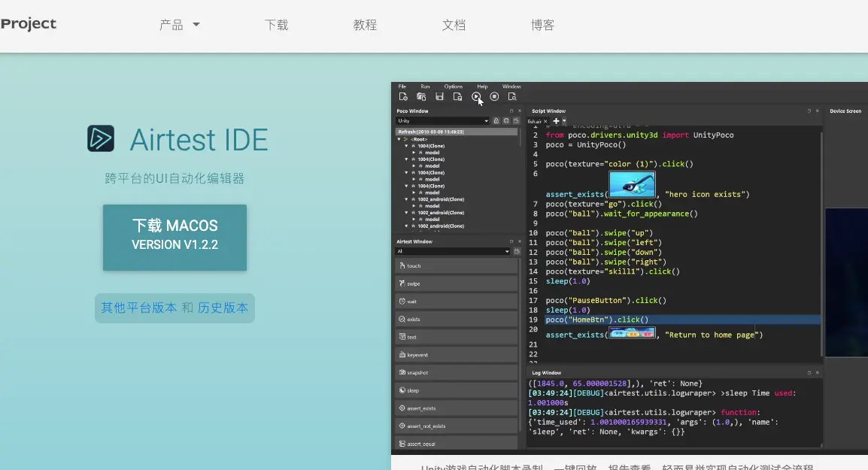
Task: Open the Options menu in the IDE
Action: (454, 86)
